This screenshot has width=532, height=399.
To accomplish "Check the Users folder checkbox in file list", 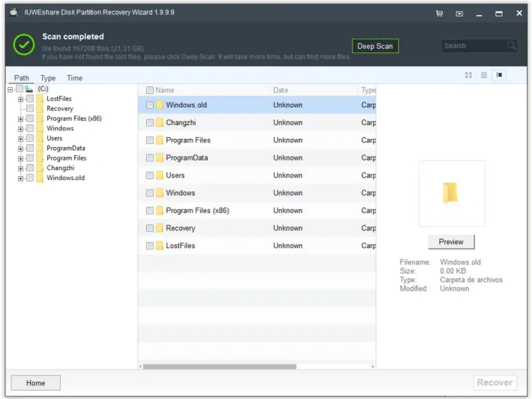I will [150, 176].
